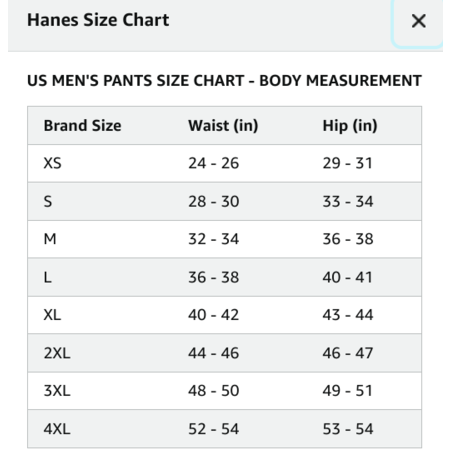
Task: Select the XL size row label
Action: click(52, 315)
